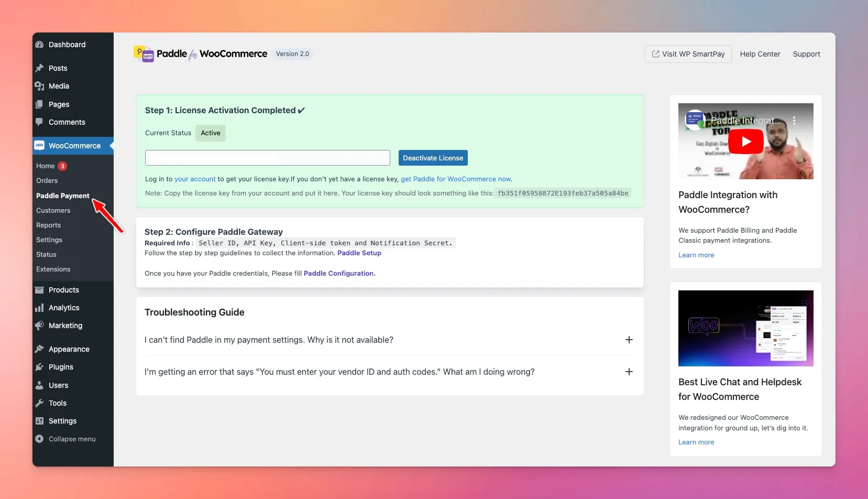Click 'Step 2: Configure Paddle Gateway' heading

[x=214, y=232]
